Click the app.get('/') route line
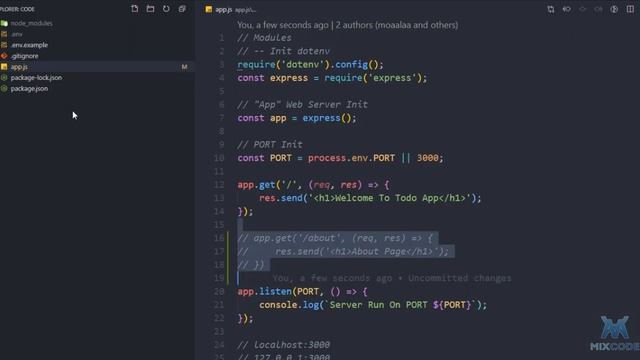This screenshot has width=640, height=360. click(313, 184)
